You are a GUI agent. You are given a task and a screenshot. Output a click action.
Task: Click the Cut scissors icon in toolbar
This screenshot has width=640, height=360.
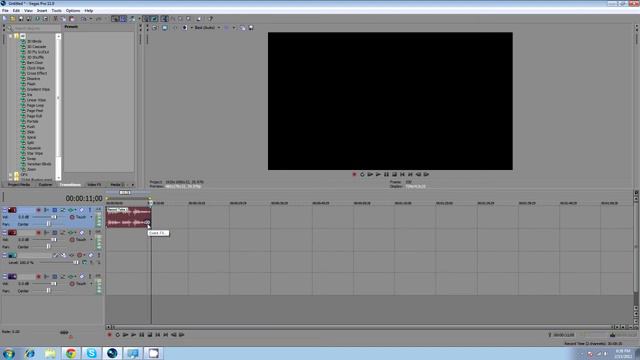(56, 19)
